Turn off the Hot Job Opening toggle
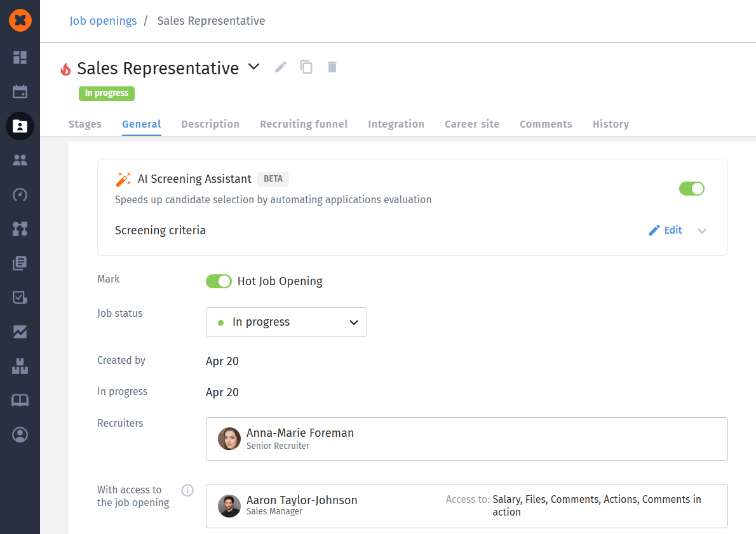Screen dimensions: 756x534 219,281
